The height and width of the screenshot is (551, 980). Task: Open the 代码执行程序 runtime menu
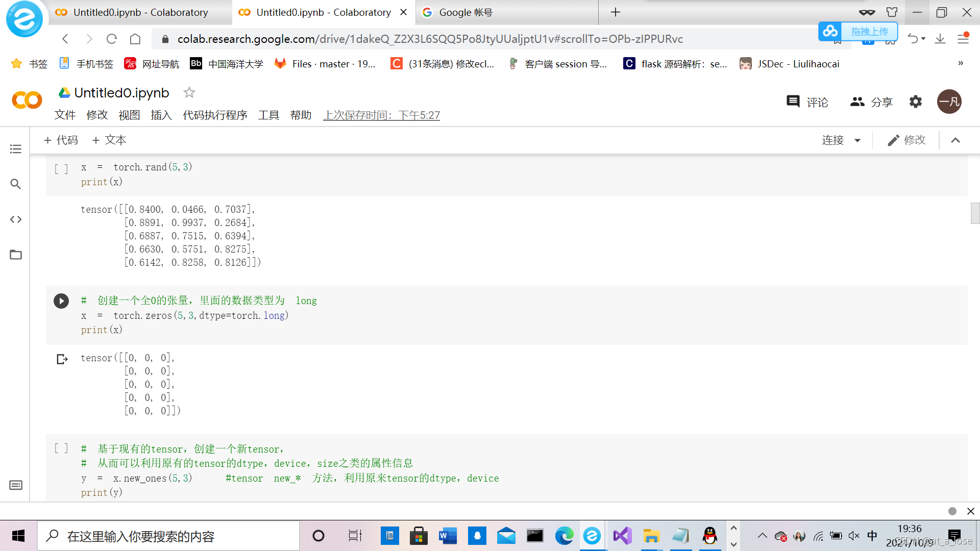[215, 115]
